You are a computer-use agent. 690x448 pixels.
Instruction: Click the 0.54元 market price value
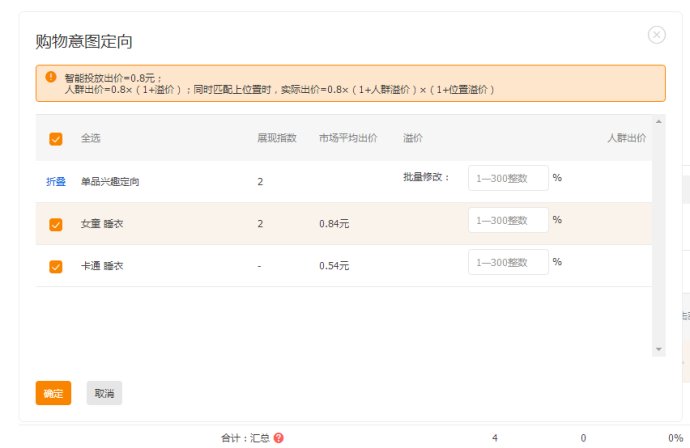334,266
